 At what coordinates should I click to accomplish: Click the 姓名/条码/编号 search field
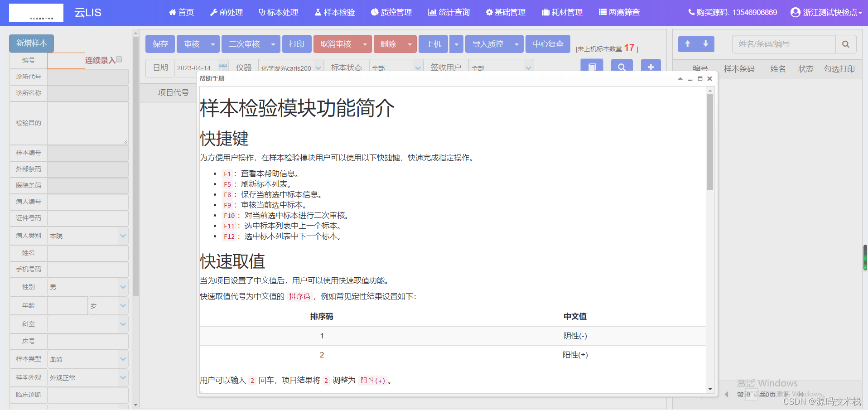784,44
